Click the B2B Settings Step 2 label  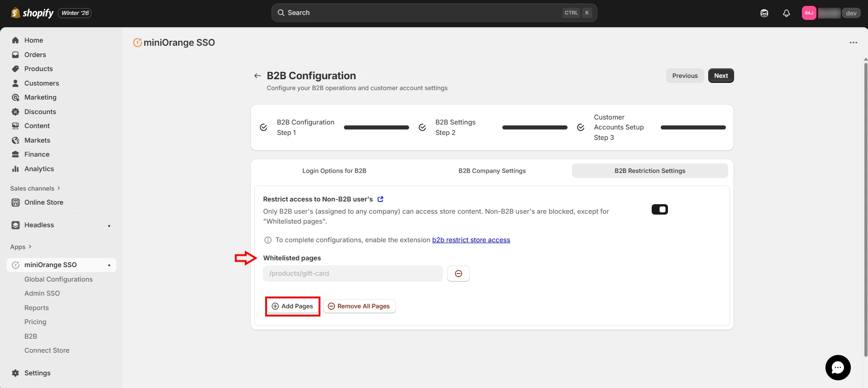(455, 127)
